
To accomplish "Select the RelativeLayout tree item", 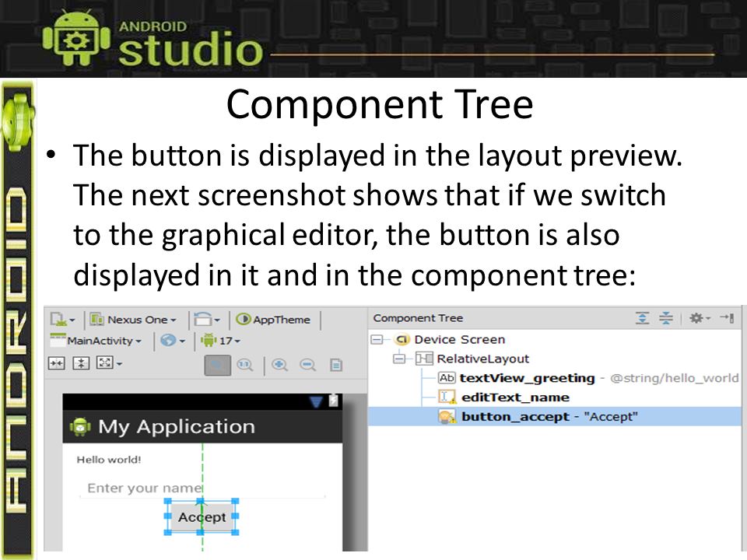I will click(x=483, y=359).
